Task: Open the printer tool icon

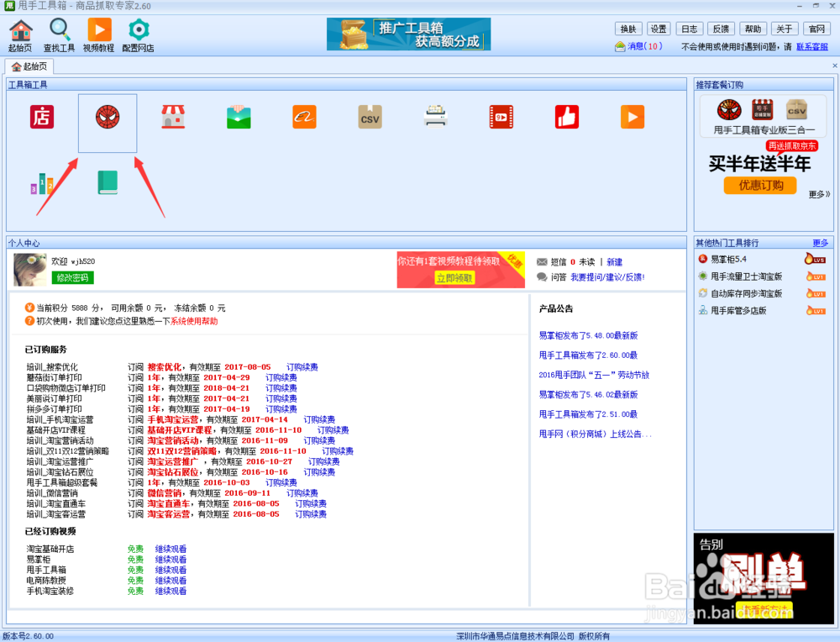Action: (x=435, y=117)
